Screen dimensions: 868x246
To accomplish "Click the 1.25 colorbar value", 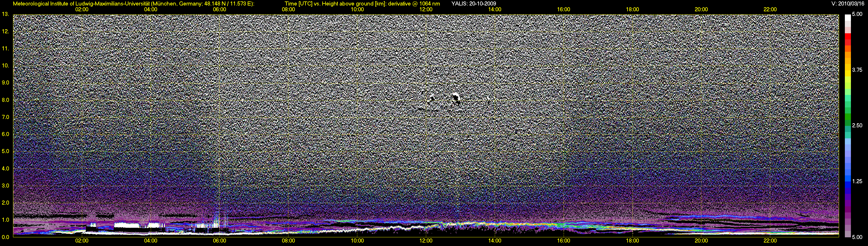I will point(857,181).
